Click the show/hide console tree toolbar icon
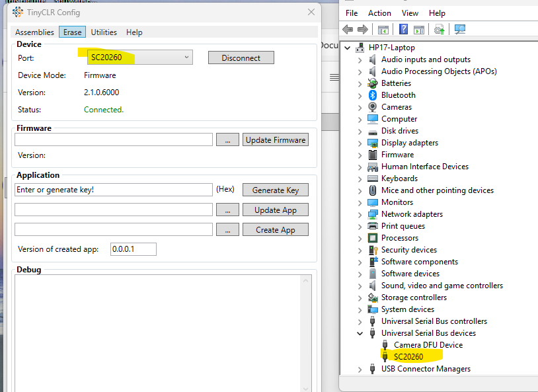Screen dimensions: 538x392 (x=383, y=29)
